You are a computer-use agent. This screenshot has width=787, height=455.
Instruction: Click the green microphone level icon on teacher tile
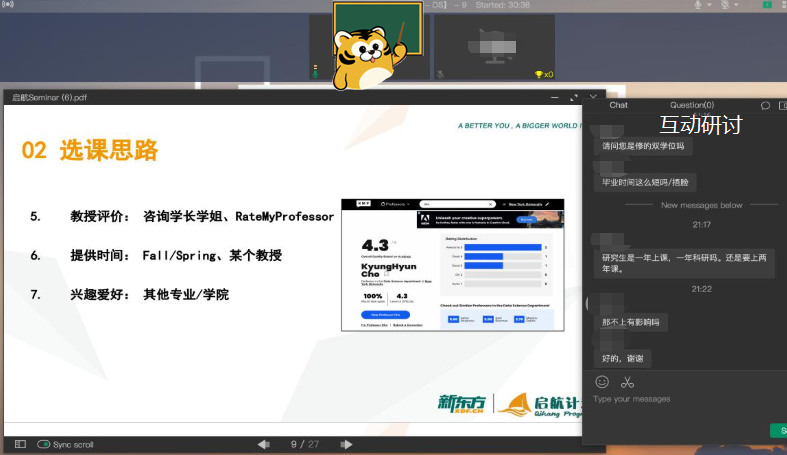pyautogui.click(x=315, y=71)
